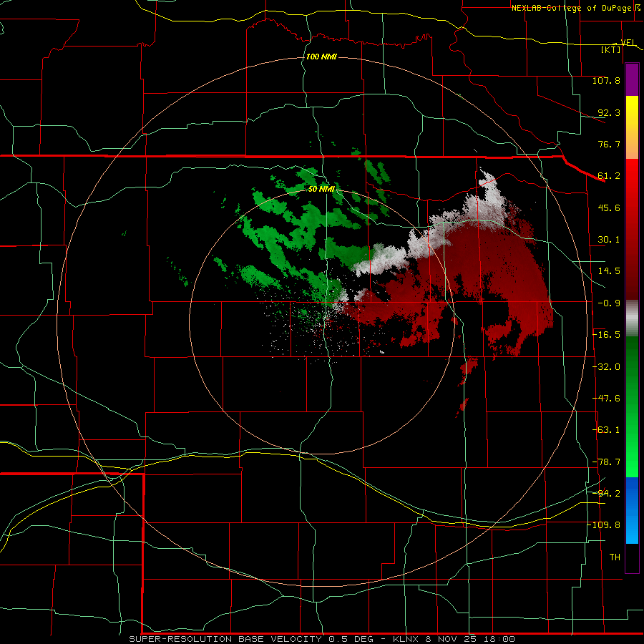Select the 30.1 scale value
Screen dimensions: 644x644
609,240
